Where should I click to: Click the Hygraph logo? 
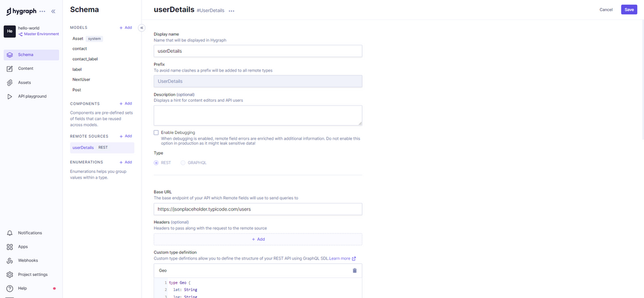point(21,11)
